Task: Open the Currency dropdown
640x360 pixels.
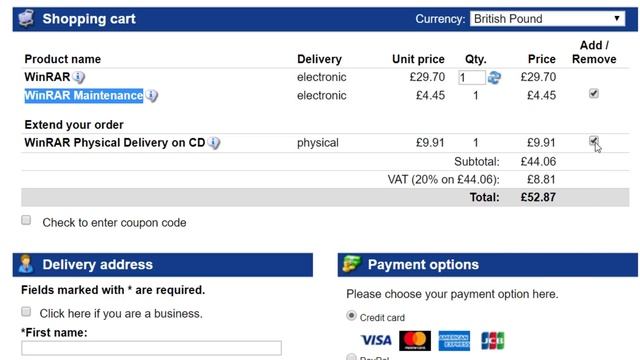Action: click(547, 19)
